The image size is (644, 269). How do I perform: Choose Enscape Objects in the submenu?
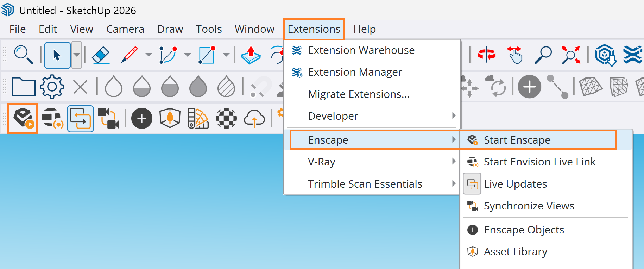(546, 230)
